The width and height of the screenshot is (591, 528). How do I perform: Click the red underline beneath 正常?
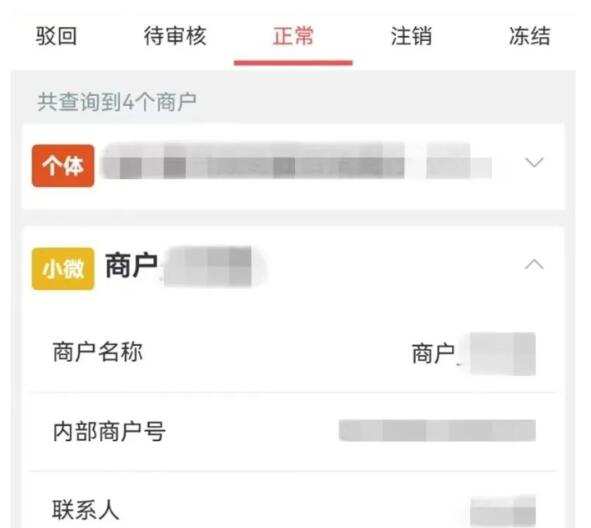(293, 63)
